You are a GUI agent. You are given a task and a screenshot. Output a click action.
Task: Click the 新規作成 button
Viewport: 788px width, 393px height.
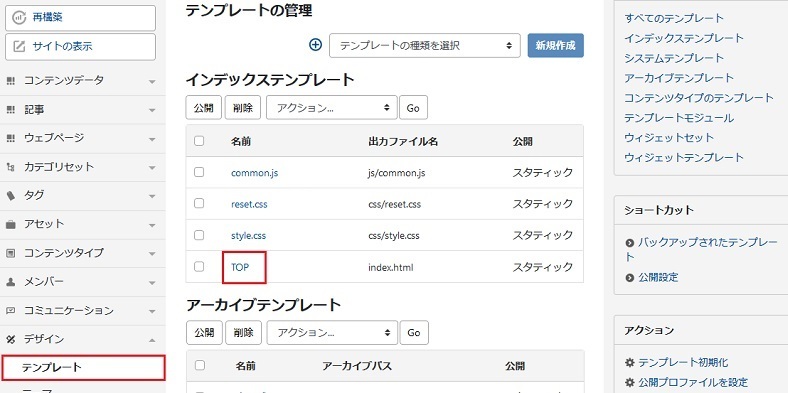coord(555,46)
